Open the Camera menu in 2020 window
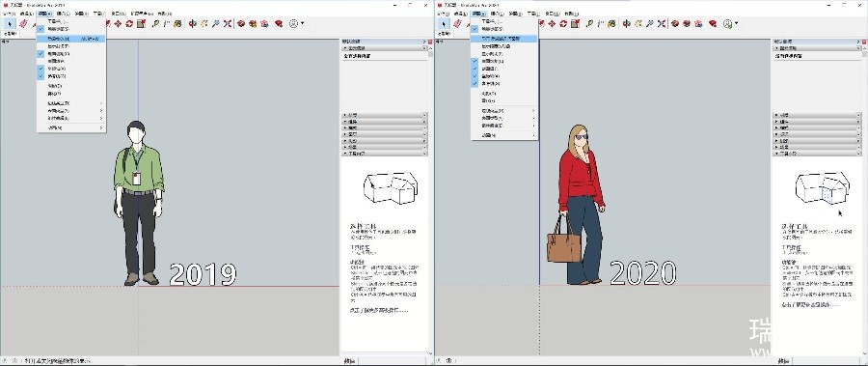The height and width of the screenshot is (366, 868). (x=497, y=14)
